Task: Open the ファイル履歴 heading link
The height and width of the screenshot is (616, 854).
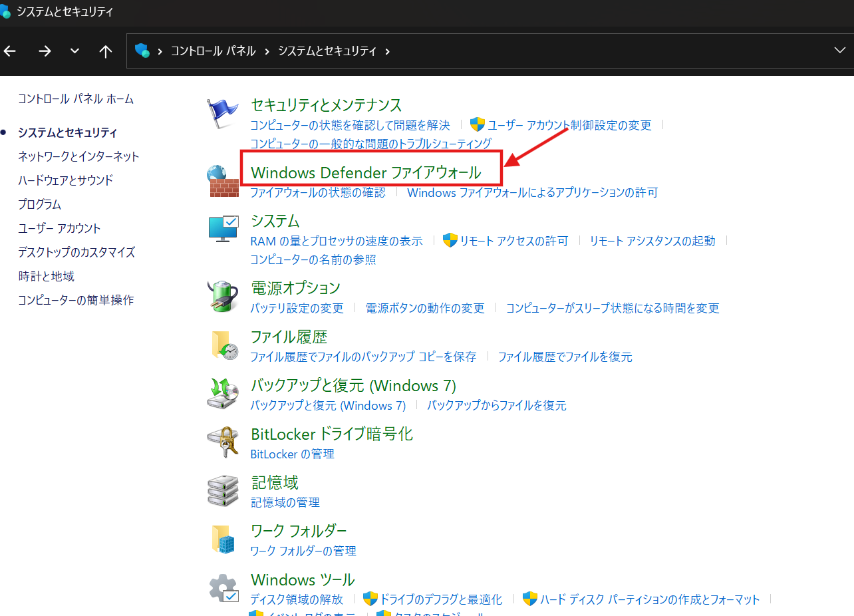Action: click(289, 337)
